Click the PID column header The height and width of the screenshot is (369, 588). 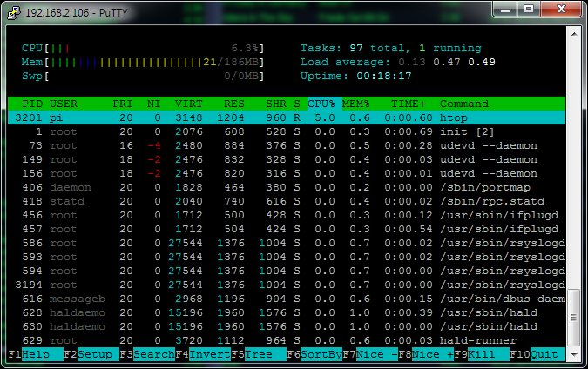pos(31,104)
